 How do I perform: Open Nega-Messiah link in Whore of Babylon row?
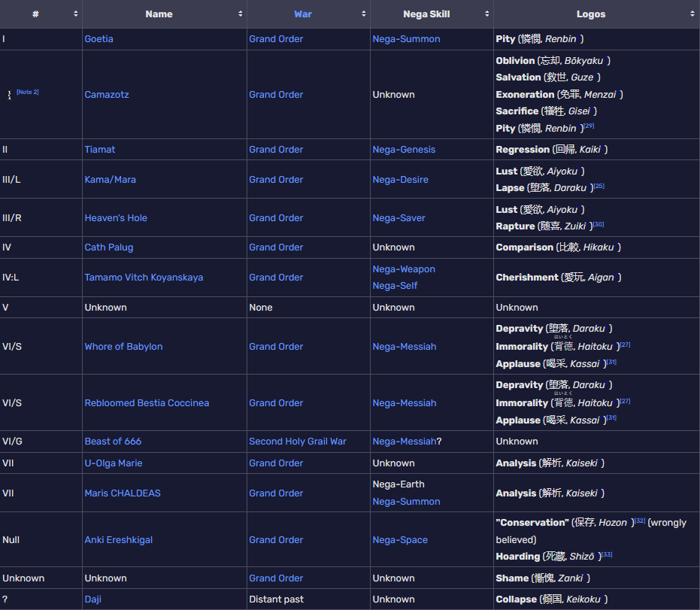coord(405,347)
